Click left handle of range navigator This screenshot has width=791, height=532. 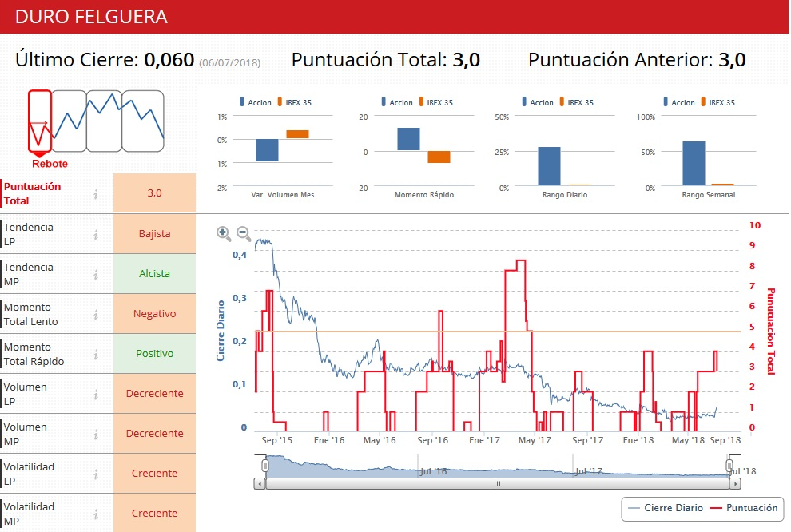tap(265, 466)
